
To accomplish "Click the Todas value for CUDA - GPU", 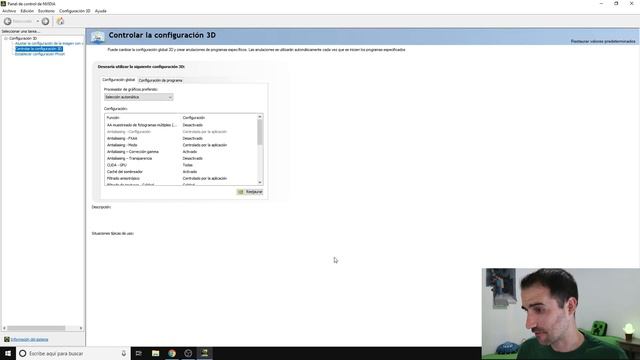I will 188,165.
